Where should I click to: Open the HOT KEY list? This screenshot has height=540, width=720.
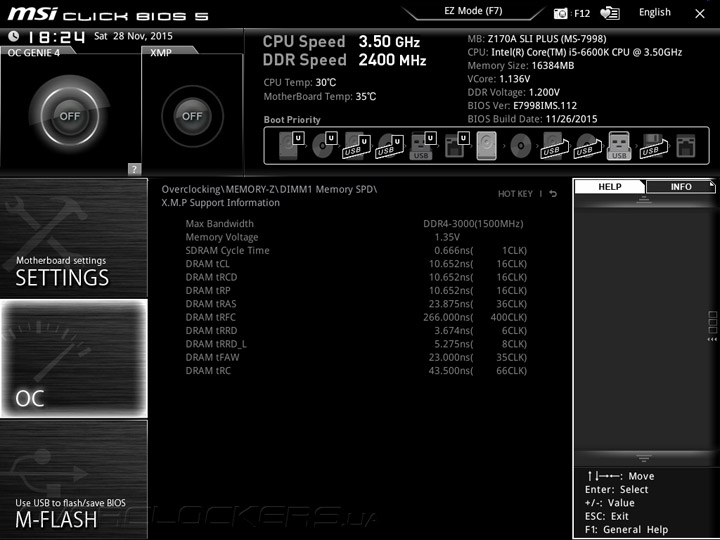[x=515, y=194]
